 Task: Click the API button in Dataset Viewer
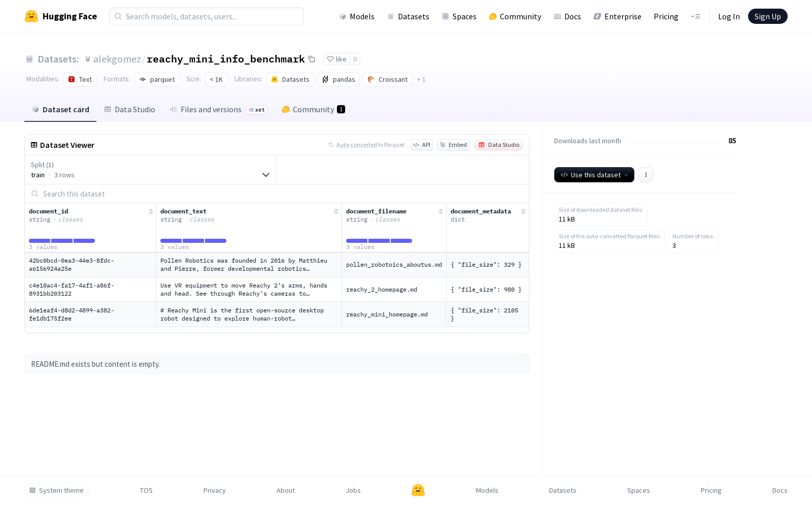click(x=422, y=145)
